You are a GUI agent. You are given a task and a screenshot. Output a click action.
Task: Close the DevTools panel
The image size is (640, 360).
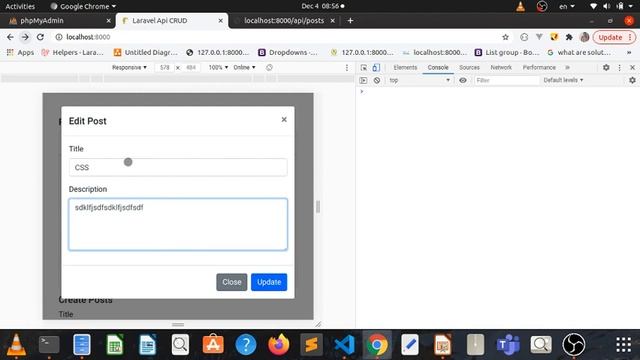coord(632,67)
